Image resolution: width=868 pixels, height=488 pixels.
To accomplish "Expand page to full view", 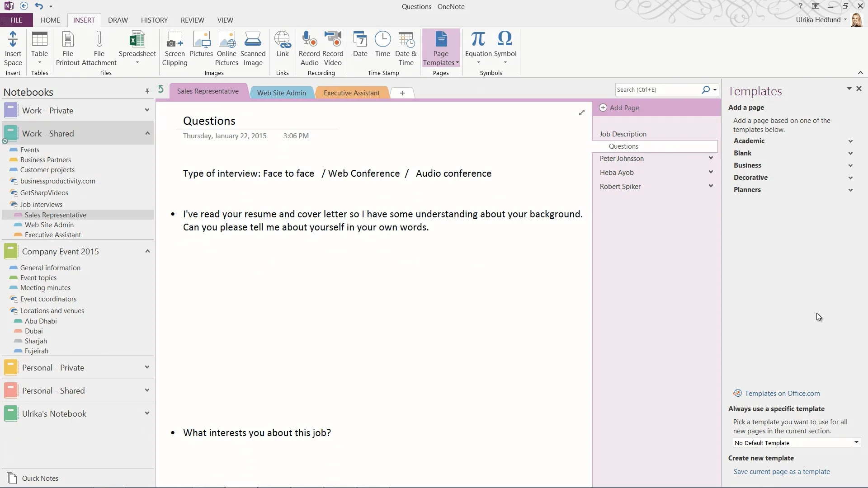I will 582,113.
